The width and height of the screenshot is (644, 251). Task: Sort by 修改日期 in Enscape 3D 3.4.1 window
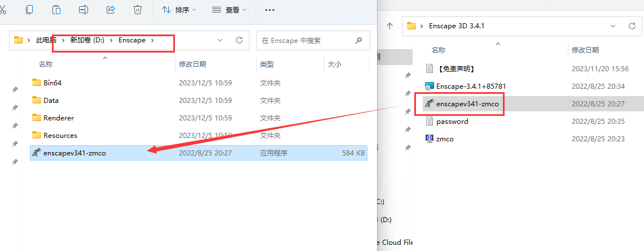coord(585,50)
